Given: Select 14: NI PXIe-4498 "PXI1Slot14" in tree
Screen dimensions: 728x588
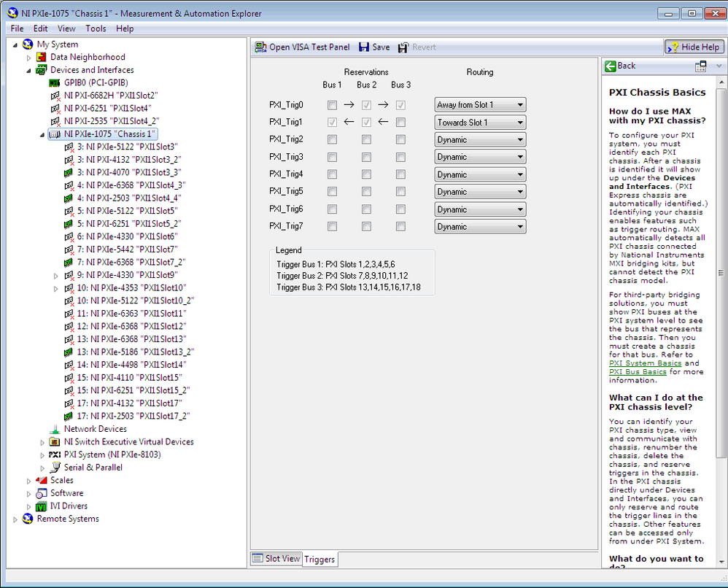Looking at the screenshot, I should coord(131,365).
